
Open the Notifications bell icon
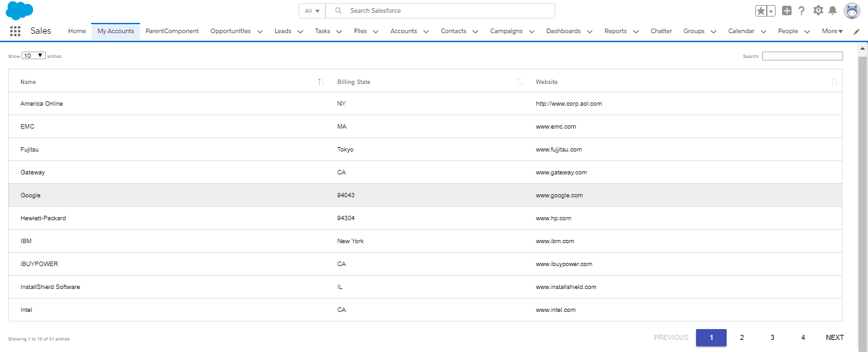pyautogui.click(x=832, y=10)
